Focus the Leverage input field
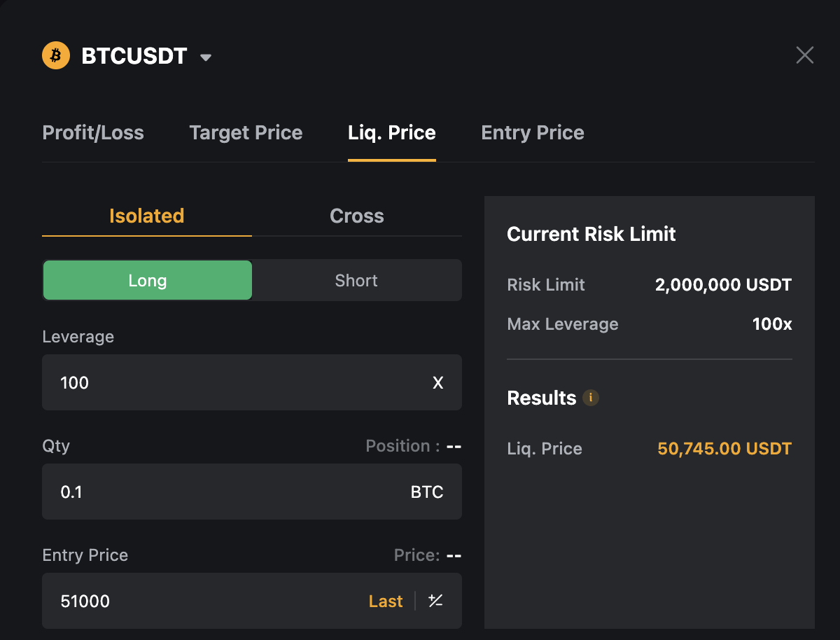Screen dimensions: 840x640 pos(252,382)
